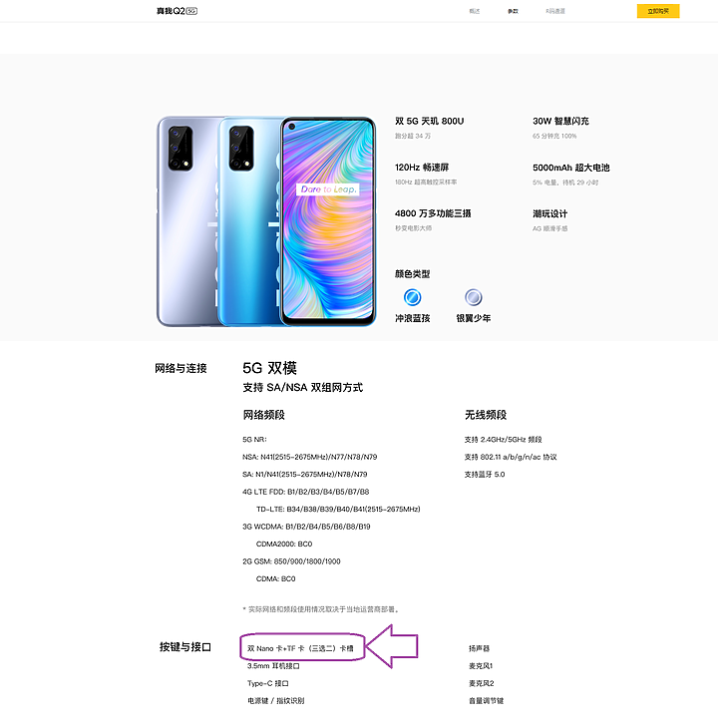Click the 冲浪蓝孩 color label
This screenshot has height=728, width=718.
413,318
